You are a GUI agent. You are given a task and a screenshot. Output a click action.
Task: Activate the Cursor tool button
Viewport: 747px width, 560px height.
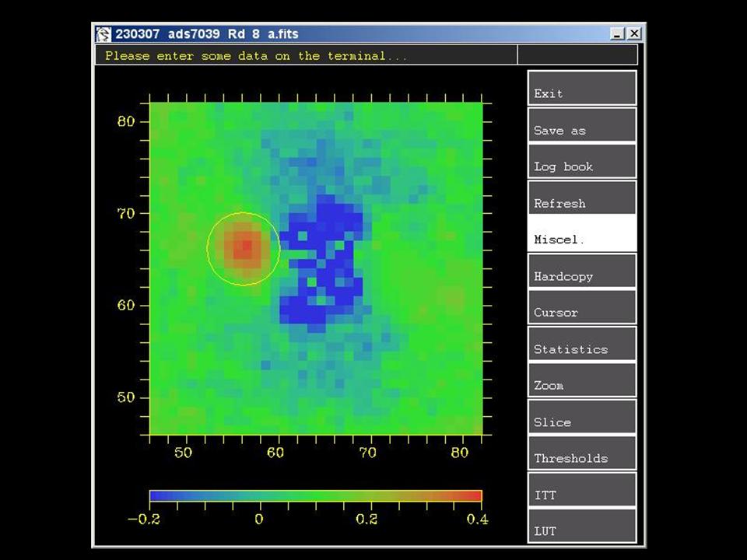pos(582,307)
